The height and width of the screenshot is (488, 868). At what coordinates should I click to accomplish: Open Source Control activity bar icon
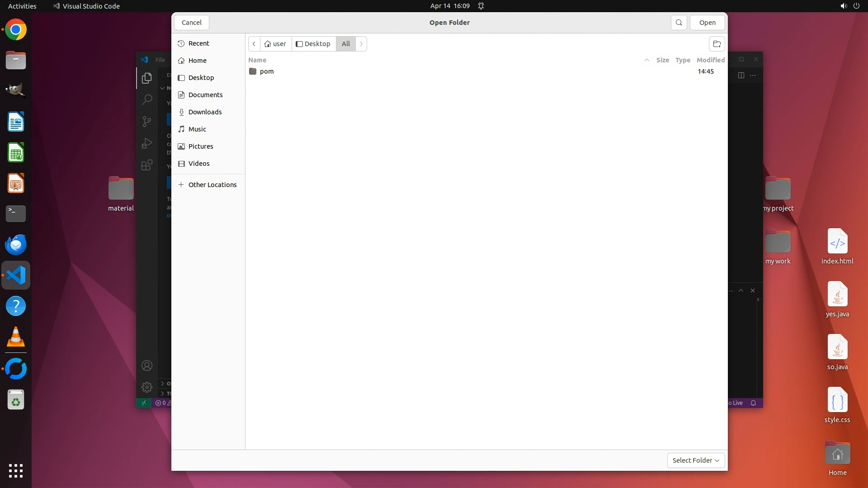click(146, 121)
